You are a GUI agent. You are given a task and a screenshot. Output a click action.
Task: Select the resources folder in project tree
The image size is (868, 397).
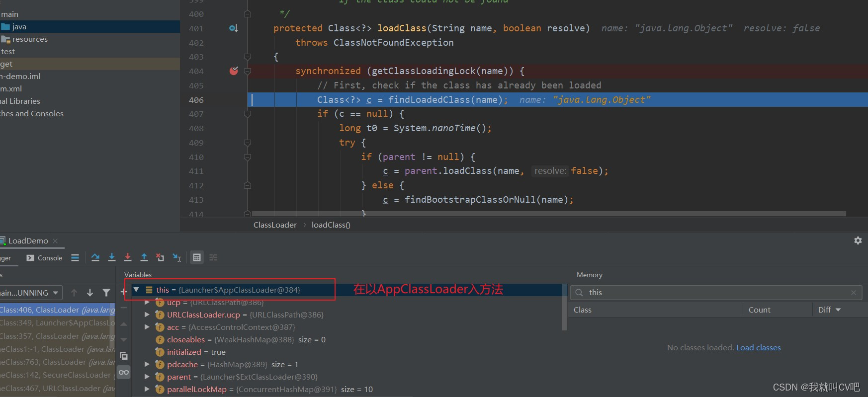[x=90, y=39]
